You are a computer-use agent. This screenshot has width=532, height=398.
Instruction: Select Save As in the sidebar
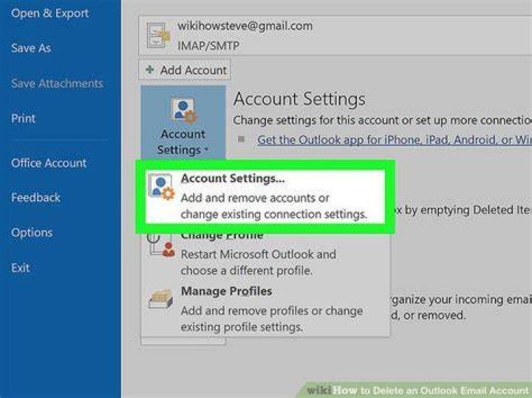coord(31,48)
